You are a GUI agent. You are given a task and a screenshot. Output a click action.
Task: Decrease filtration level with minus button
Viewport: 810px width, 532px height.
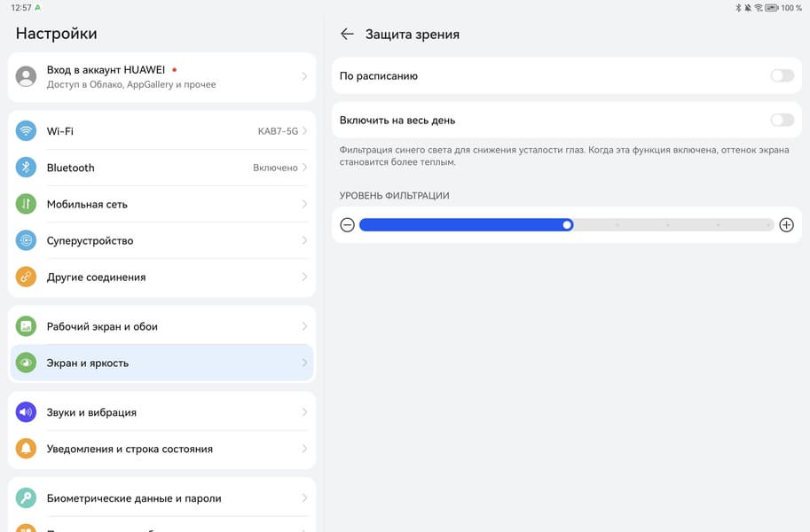click(x=348, y=225)
